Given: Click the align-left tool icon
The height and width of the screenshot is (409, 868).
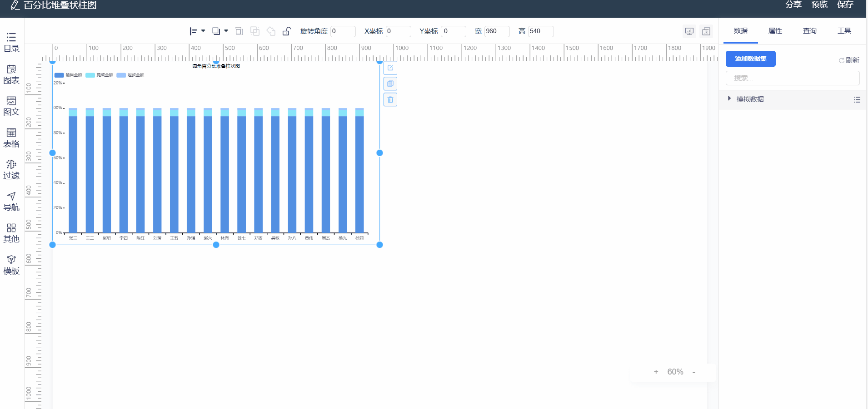Looking at the screenshot, I should [x=193, y=31].
